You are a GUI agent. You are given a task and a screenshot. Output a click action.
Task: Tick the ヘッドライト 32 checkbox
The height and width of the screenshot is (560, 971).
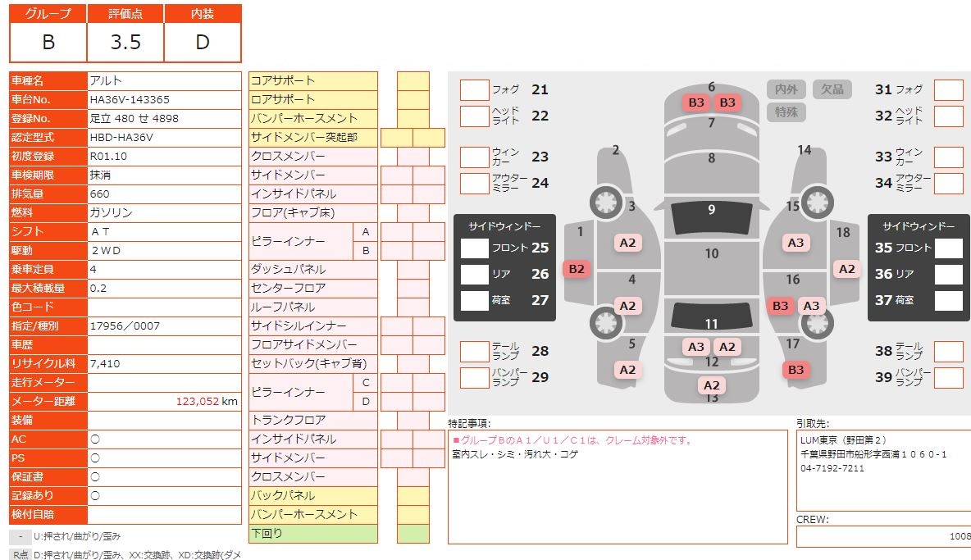pyautogui.click(x=948, y=116)
